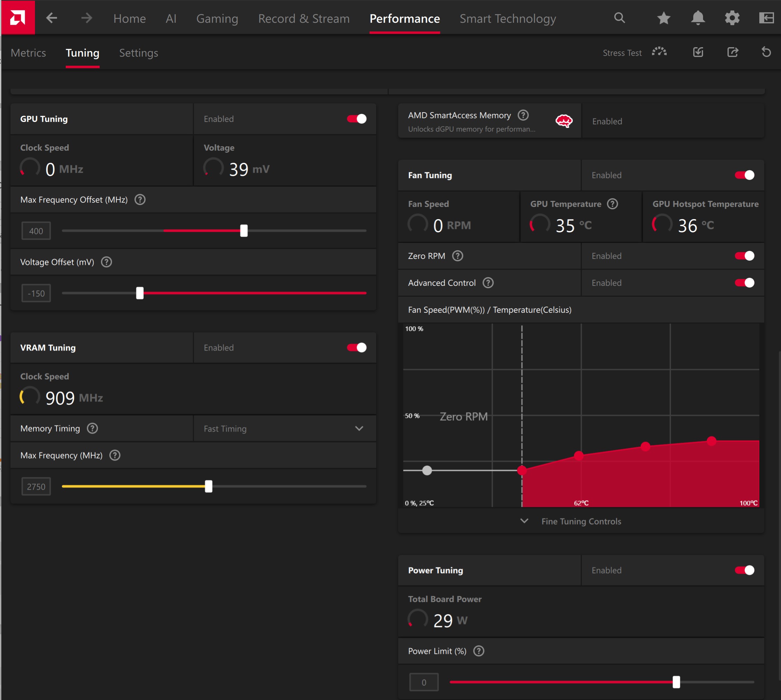Select fan curve point near 62°C

click(579, 456)
